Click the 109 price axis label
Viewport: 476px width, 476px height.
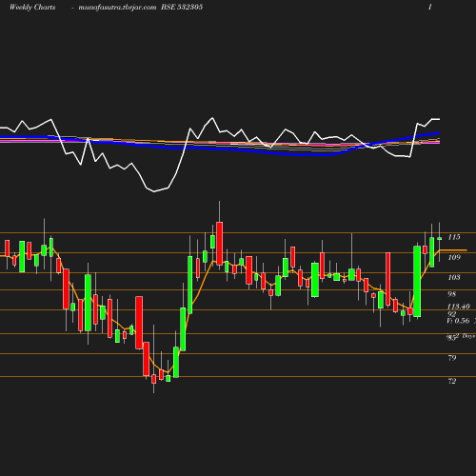click(454, 257)
